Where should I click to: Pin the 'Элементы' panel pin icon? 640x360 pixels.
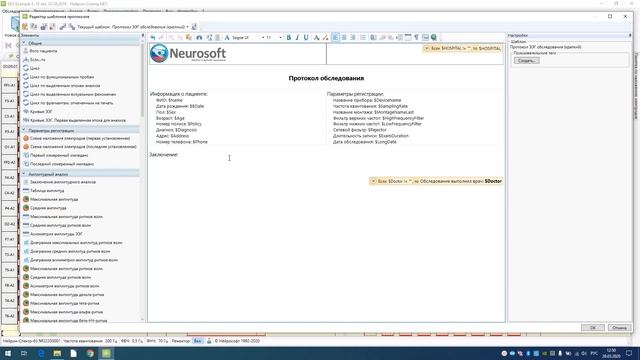pos(142,36)
